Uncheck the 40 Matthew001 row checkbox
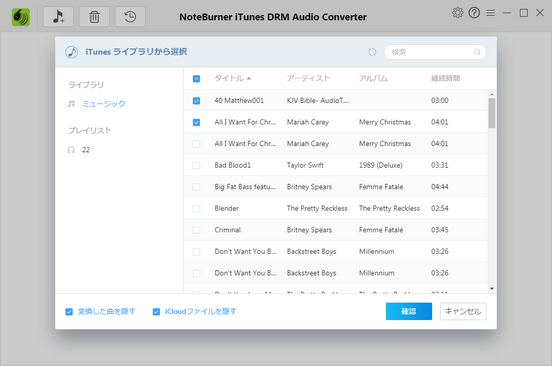Image resolution: width=552 pixels, height=366 pixels. pos(196,101)
